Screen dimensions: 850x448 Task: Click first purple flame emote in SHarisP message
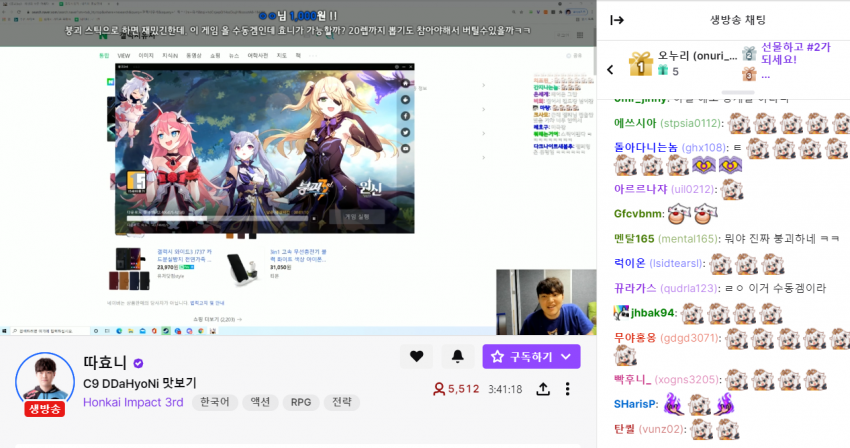tap(674, 404)
